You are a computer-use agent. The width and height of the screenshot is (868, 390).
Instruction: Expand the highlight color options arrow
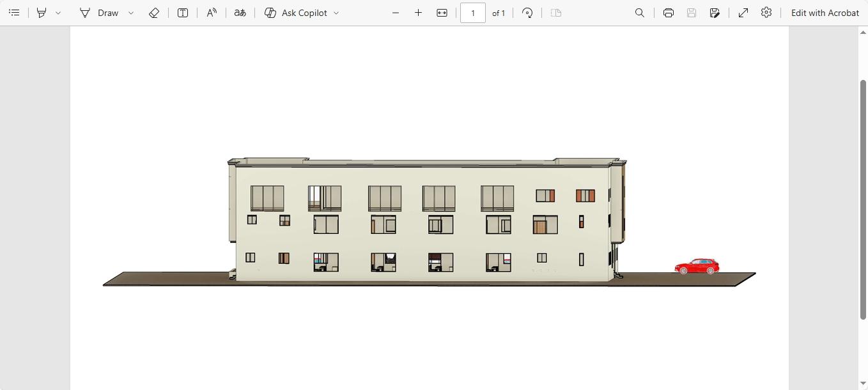58,13
